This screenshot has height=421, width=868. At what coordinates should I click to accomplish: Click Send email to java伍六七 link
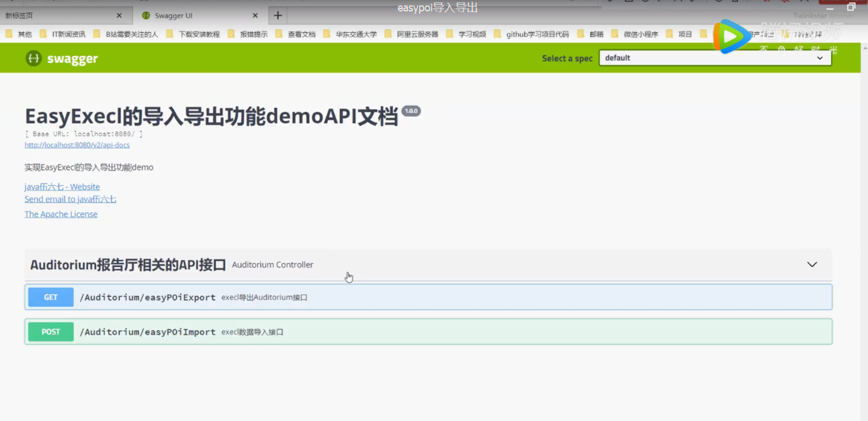[x=70, y=199]
